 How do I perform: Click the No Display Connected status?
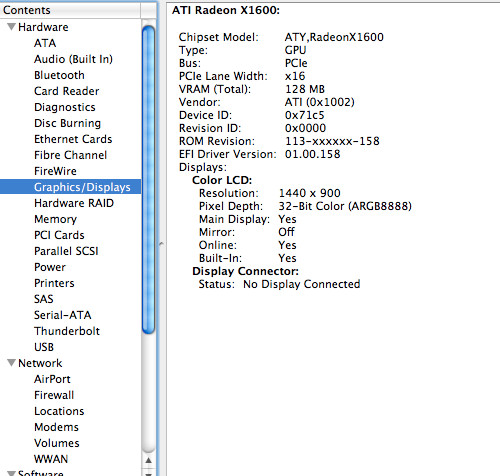click(x=302, y=284)
